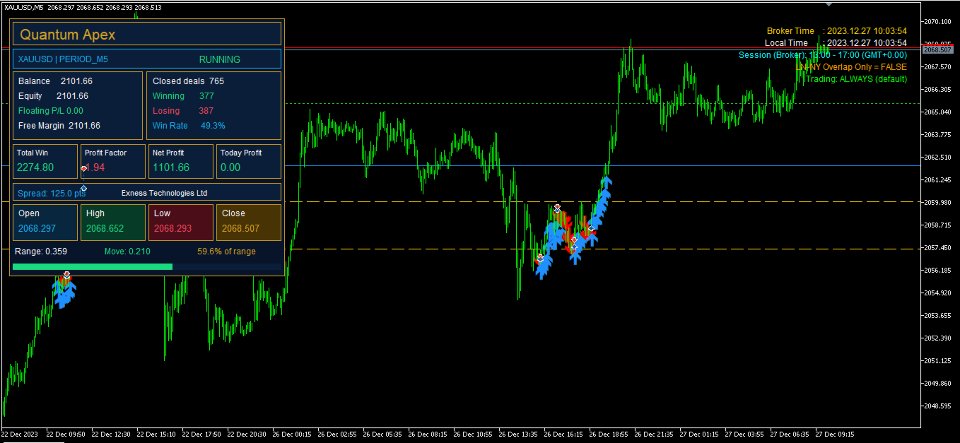Click the Total Win 2274.80 box
Image resolution: width=960 pixels, height=443 pixels.
pos(45,161)
